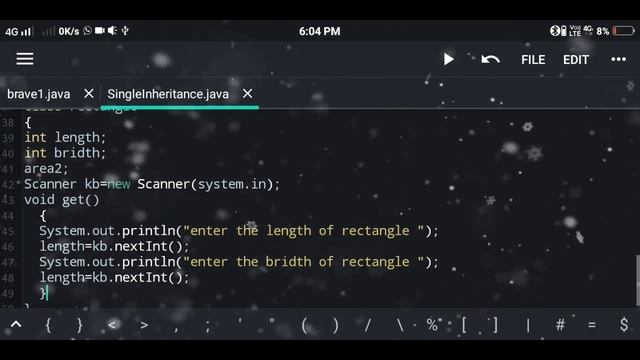
Task: Tap the battery indicator in status bar
Action: 623,31
